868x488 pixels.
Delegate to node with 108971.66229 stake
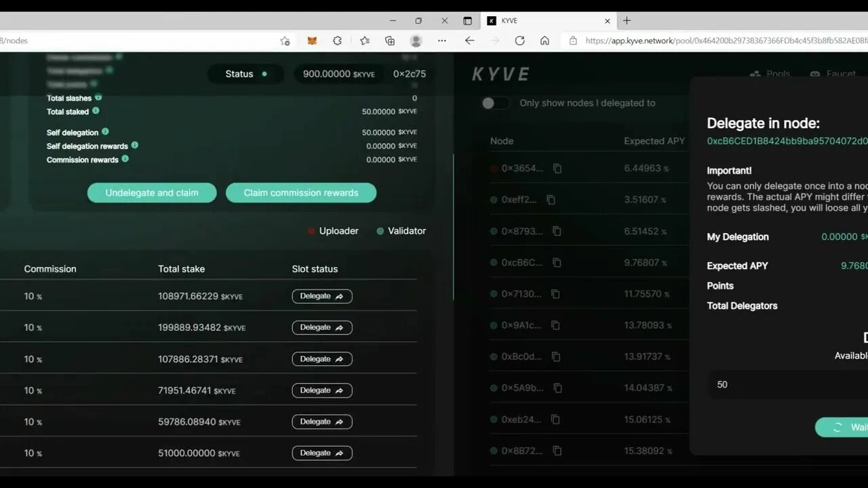tap(322, 296)
